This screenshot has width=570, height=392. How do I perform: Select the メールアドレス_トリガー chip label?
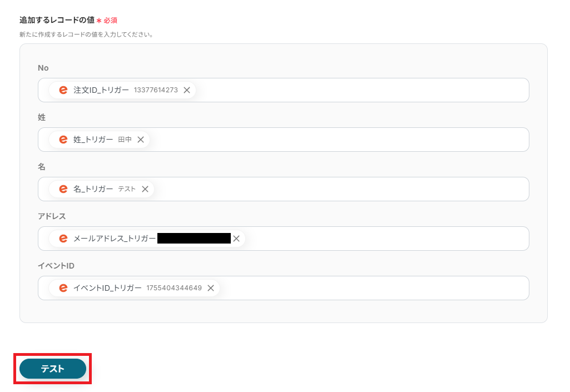[115, 239]
